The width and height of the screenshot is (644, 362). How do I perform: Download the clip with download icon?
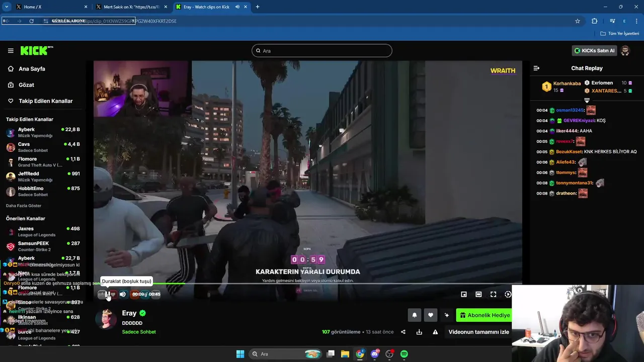[x=419, y=332]
